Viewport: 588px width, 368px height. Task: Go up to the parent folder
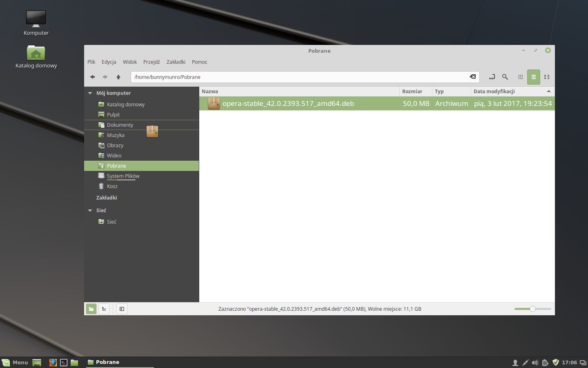118,77
